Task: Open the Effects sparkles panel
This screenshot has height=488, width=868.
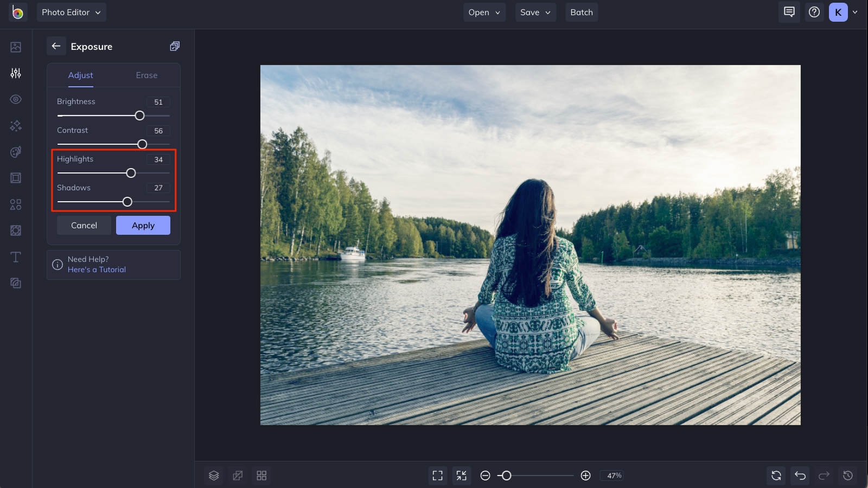Action: [x=16, y=126]
